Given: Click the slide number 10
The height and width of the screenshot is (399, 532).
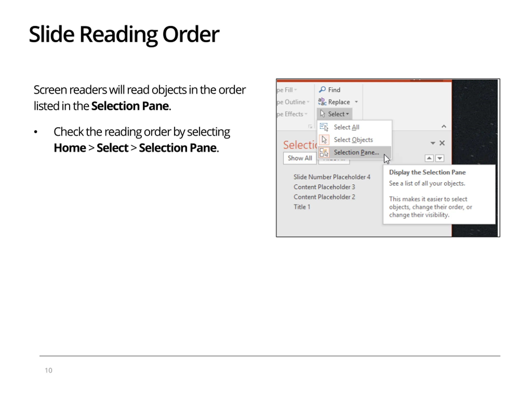Looking at the screenshot, I should coord(48,370).
